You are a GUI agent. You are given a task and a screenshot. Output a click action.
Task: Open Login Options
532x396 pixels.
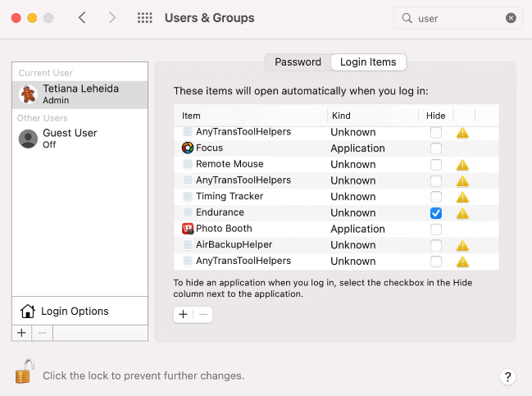point(80,311)
